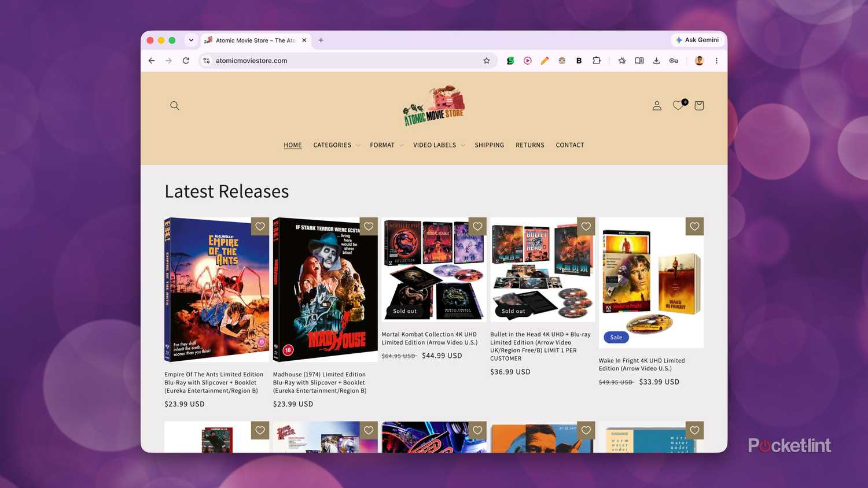
Task: Click the $36.99 USD Bullet in the Head price
Action: tap(510, 372)
